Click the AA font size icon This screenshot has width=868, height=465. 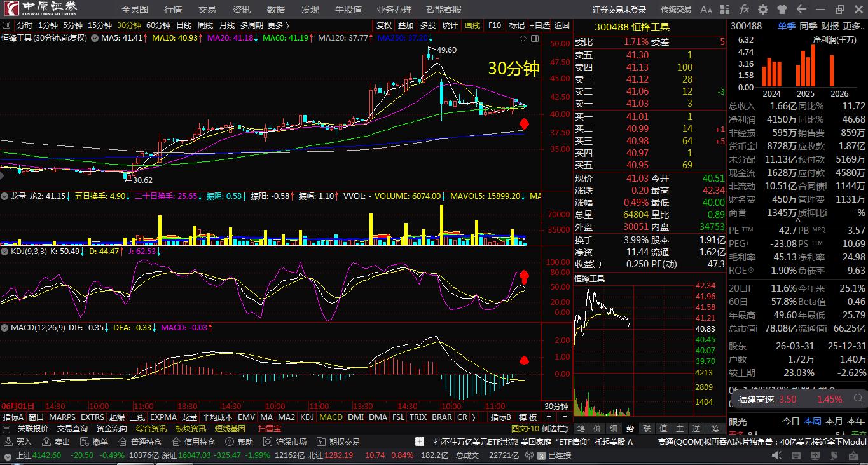coord(706,10)
